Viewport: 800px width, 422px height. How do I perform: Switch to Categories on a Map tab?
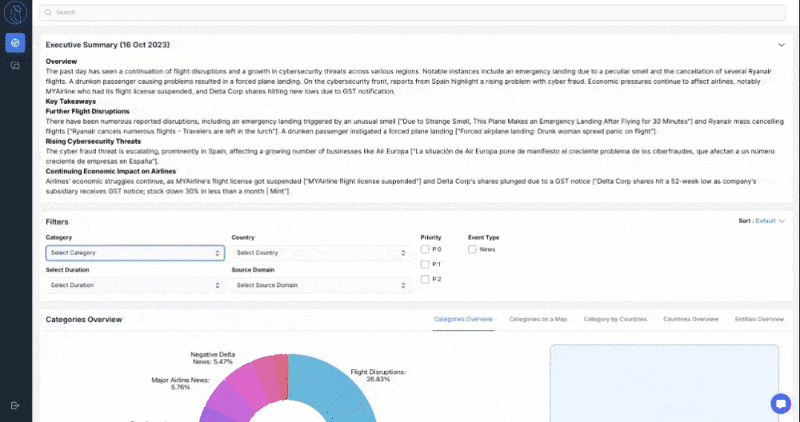click(x=538, y=319)
